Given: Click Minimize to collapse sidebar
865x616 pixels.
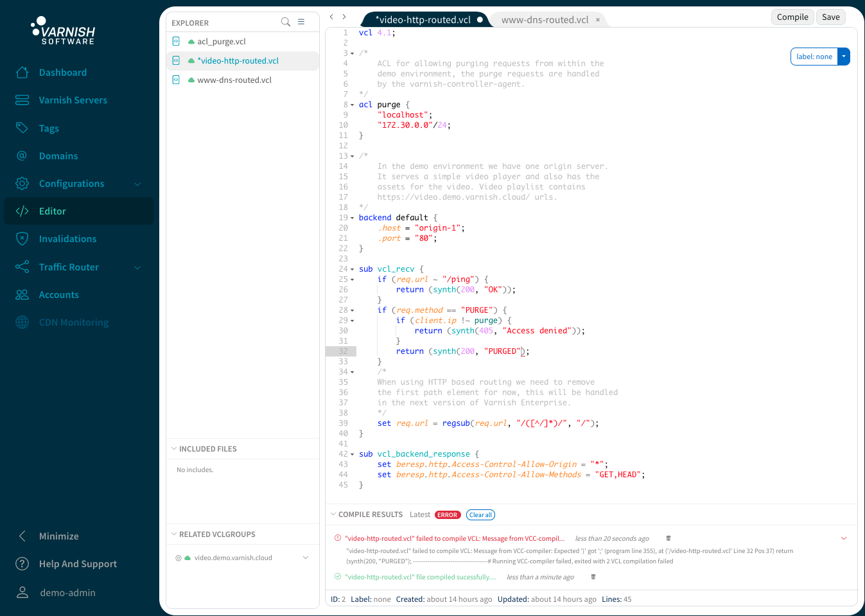Looking at the screenshot, I should click(59, 536).
